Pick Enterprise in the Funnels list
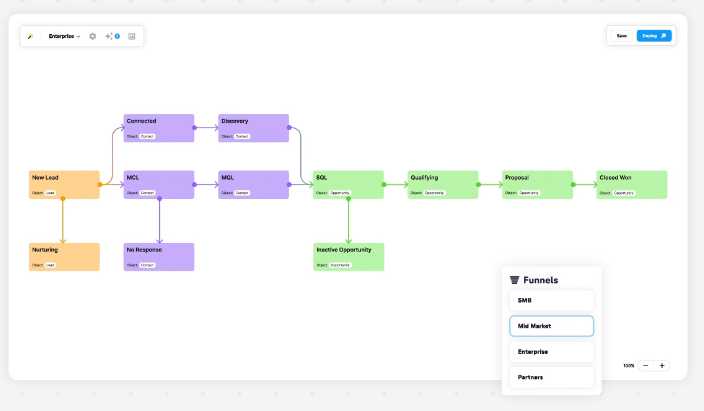The height and width of the screenshot is (411, 704). point(551,352)
